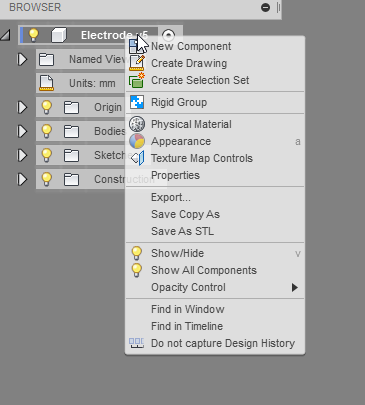Click the Named Views folder icon
This screenshot has height=405, width=365.
[x=46, y=59]
